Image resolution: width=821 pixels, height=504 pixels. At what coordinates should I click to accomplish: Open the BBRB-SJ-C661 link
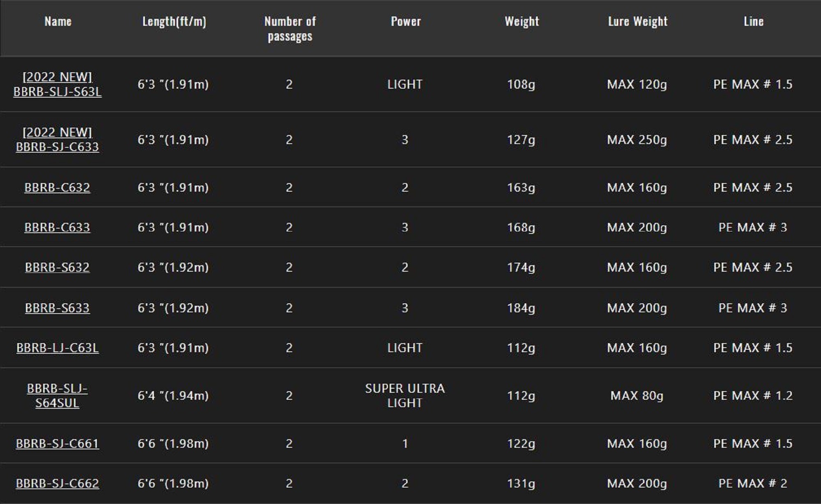pos(57,444)
